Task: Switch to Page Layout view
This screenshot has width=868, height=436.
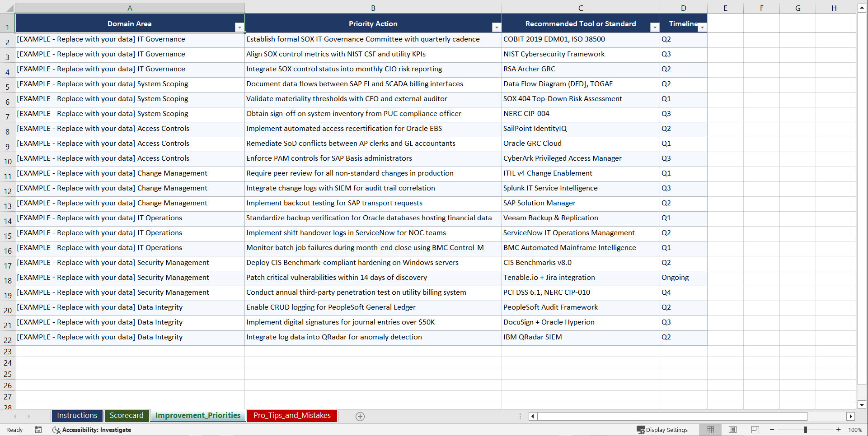Action: click(x=732, y=430)
